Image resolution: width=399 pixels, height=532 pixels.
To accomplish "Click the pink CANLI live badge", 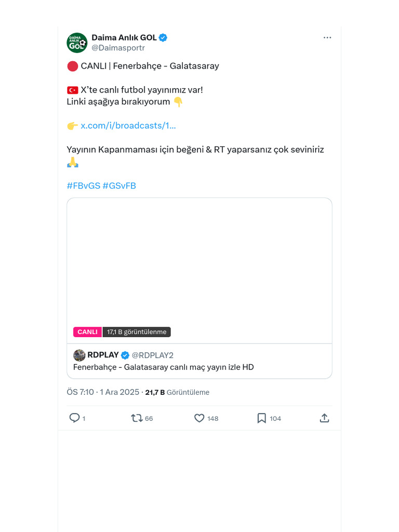I will [87, 332].
